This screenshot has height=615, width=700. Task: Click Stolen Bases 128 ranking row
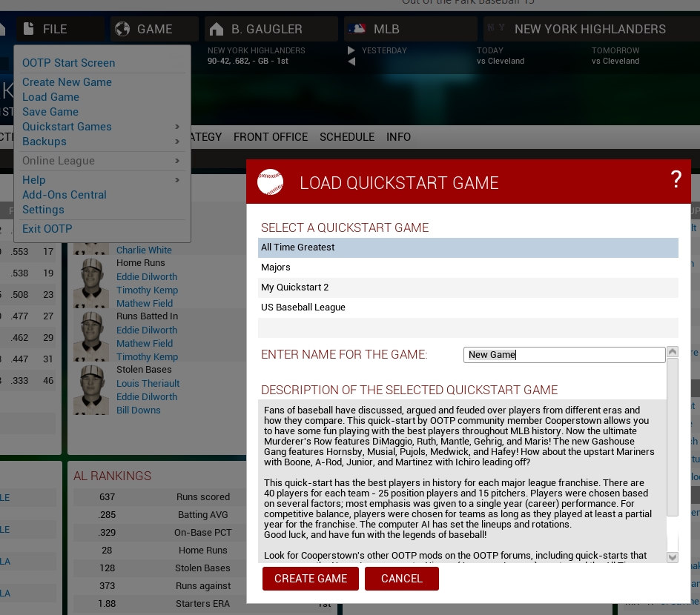(x=161, y=568)
